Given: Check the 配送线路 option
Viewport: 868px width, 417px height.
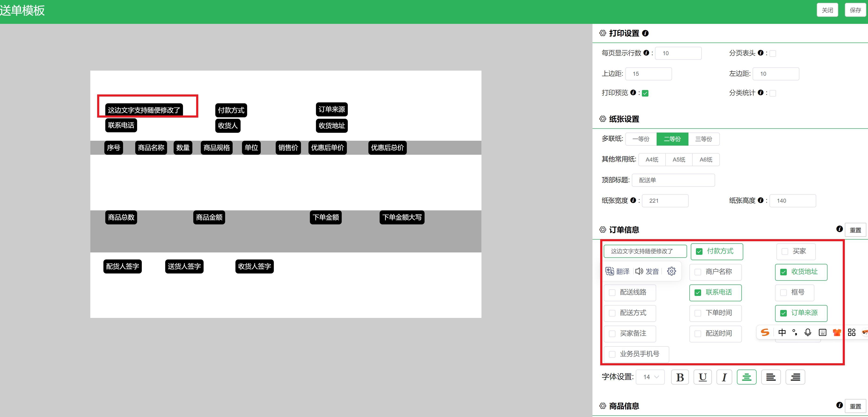Looking at the screenshot, I should [612, 292].
